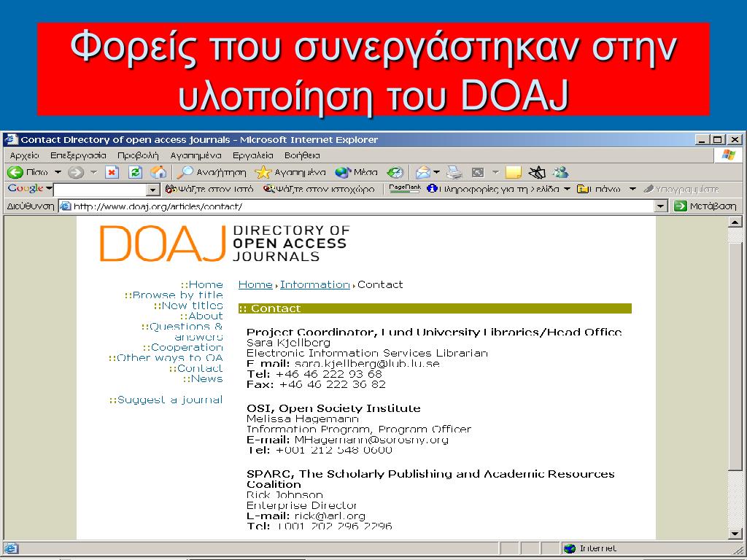Screen dimensions: 747x560
Task: Open the Επεξεργασία (Edit) menu
Action: (x=78, y=155)
